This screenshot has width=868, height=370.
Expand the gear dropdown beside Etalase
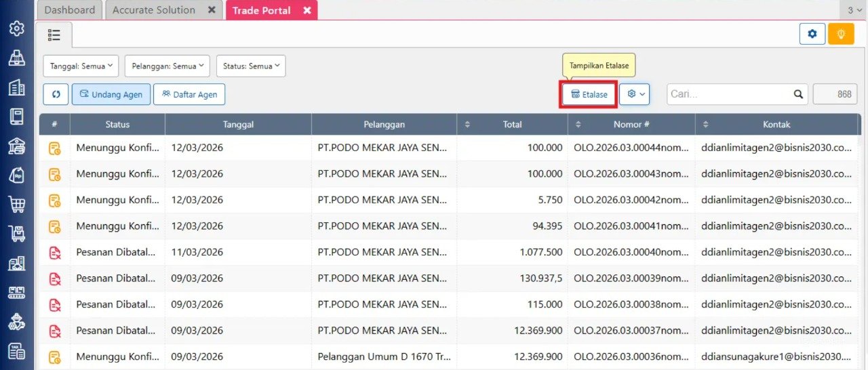click(x=635, y=94)
